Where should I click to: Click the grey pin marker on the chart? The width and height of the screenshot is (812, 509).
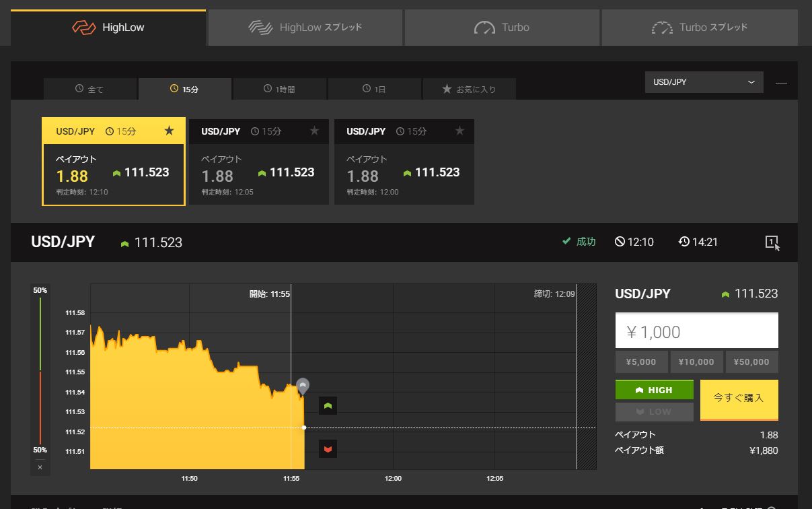tap(303, 386)
